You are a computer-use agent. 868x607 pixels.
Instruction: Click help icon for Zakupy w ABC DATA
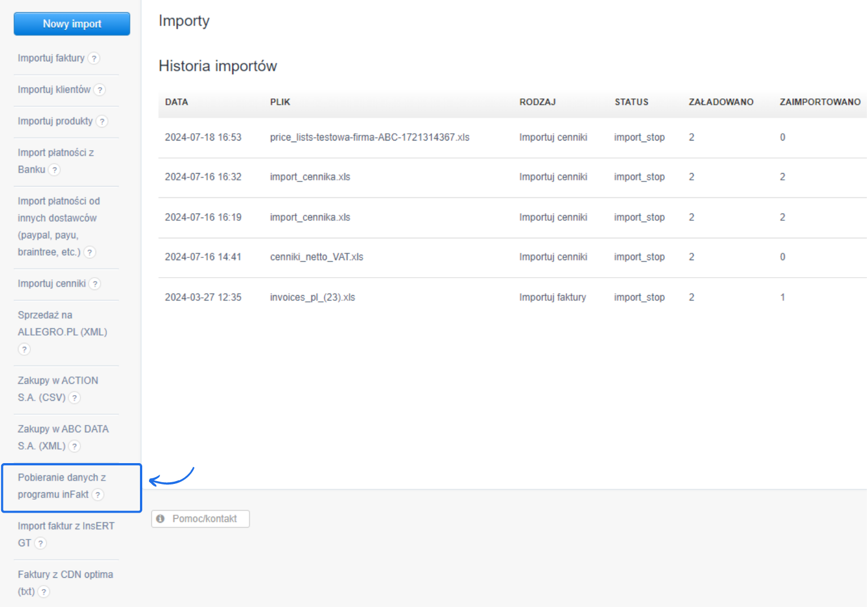[x=75, y=446]
